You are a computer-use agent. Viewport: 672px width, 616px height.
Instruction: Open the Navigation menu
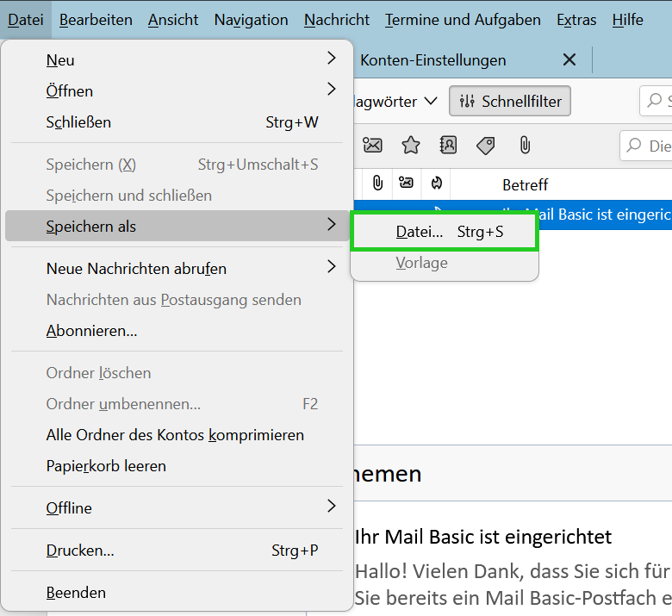pos(252,20)
